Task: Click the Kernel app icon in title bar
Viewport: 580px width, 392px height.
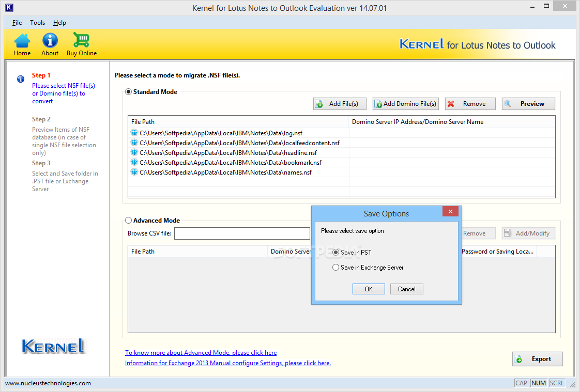Action: click(x=9, y=7)
